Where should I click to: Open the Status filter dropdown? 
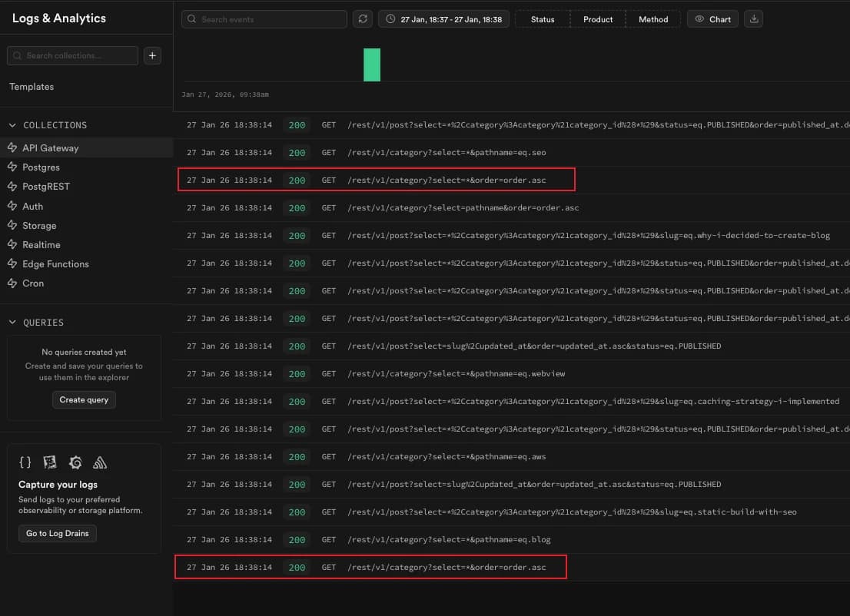[542, 19]
